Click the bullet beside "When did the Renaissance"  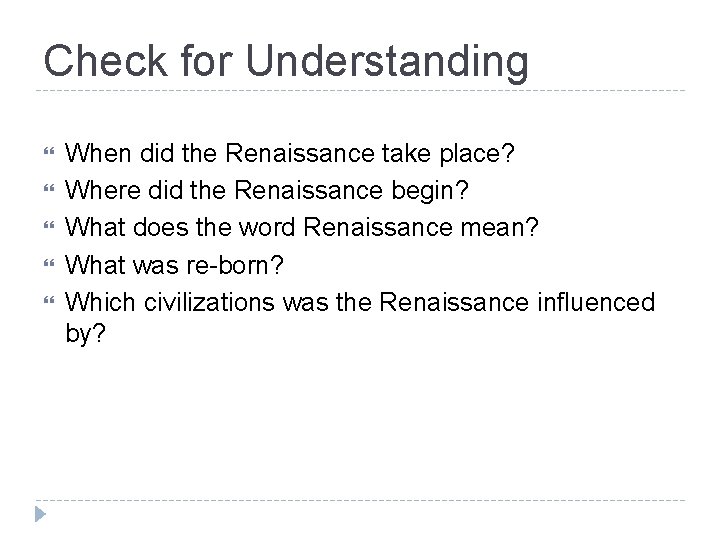pyautogui.click(x=49, y=151)
